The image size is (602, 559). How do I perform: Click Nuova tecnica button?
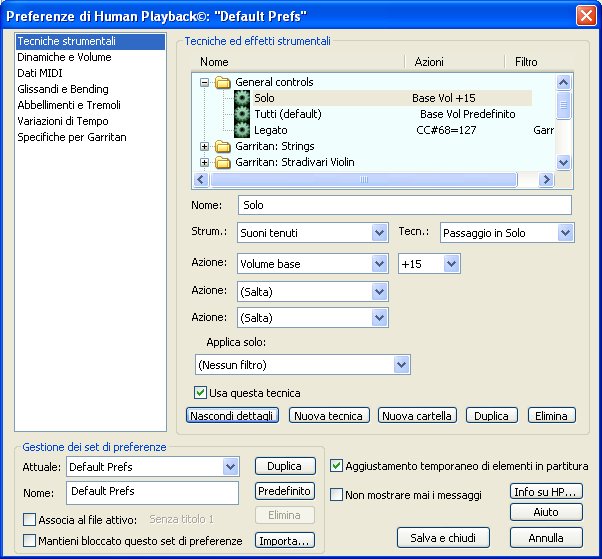point(329,415)
